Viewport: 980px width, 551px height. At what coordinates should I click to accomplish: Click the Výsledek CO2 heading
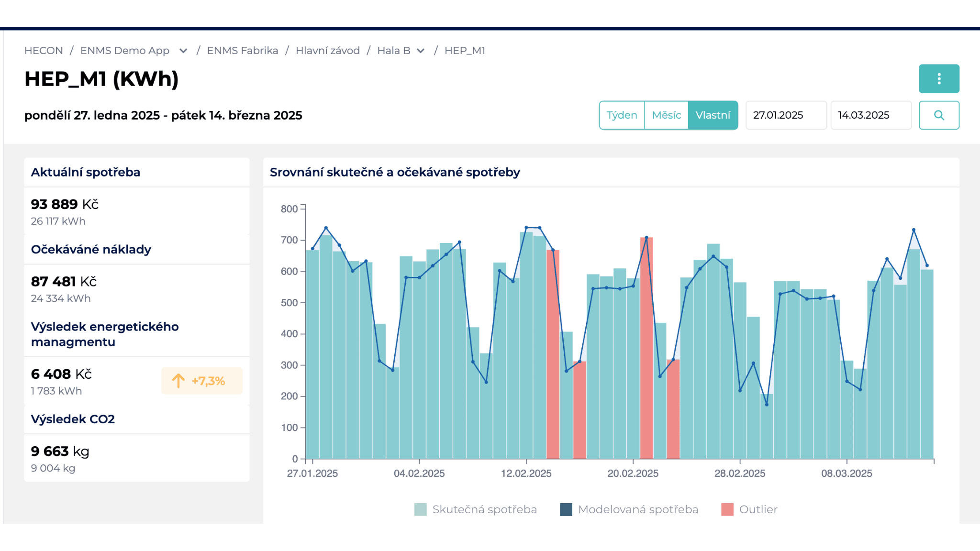[73, 419]
